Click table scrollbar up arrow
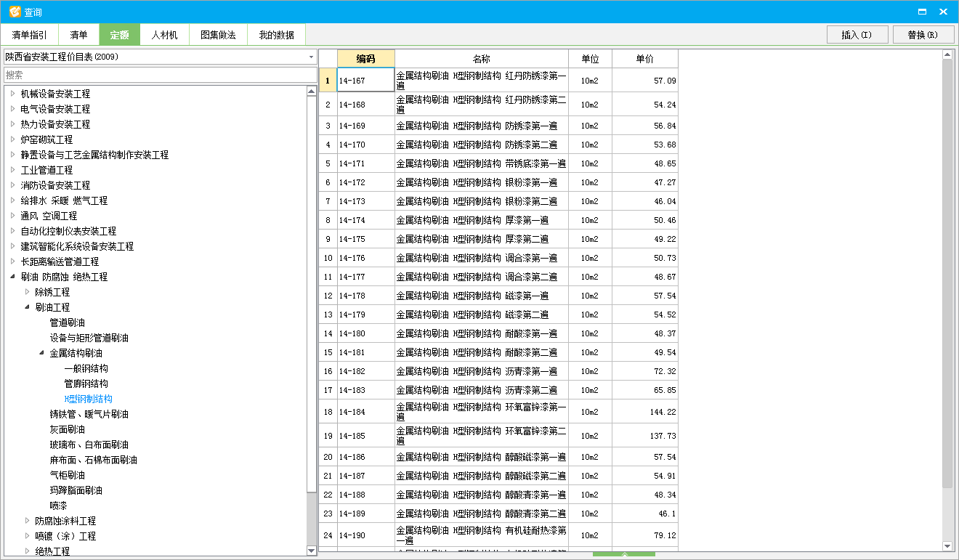 coord(947,54)
